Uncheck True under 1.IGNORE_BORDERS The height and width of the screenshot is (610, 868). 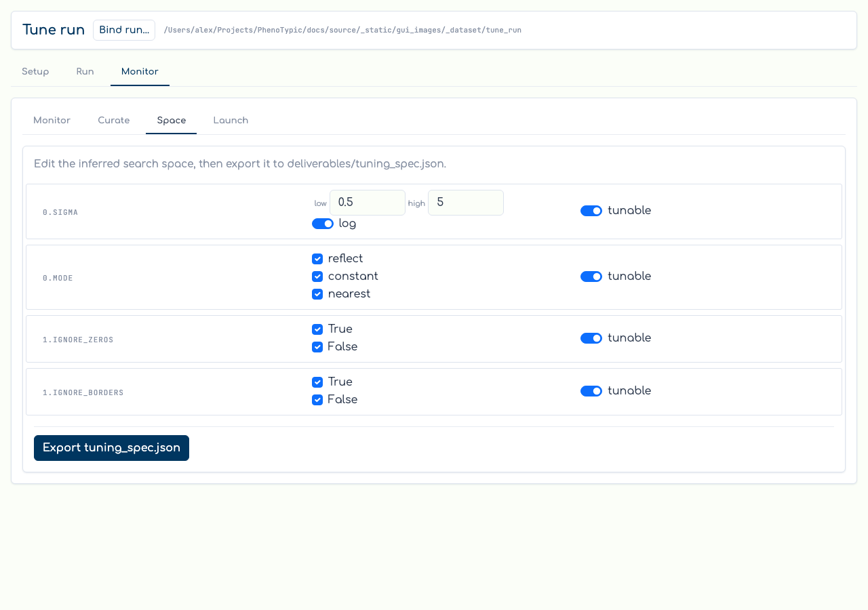(x=317, y=382)
